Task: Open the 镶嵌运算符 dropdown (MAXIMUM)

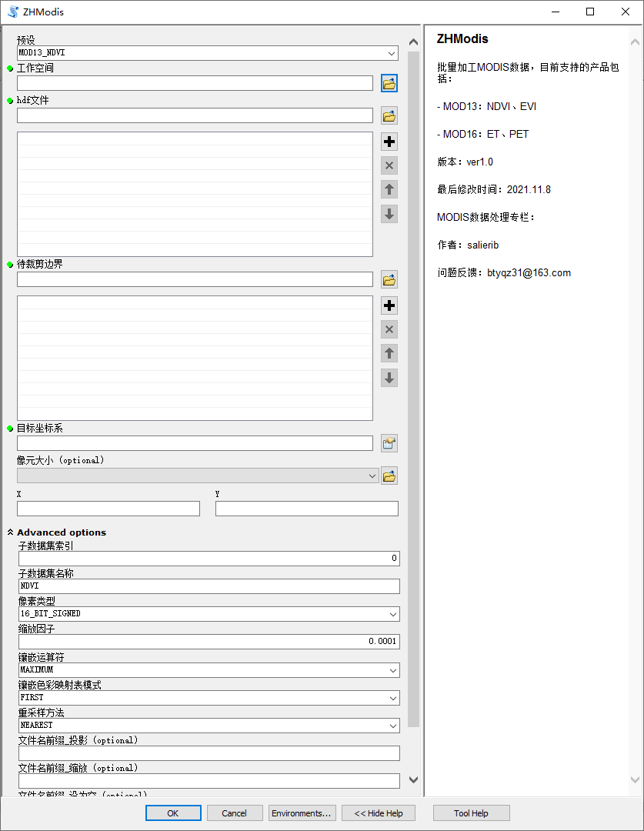Action: (x=393, y=670)
